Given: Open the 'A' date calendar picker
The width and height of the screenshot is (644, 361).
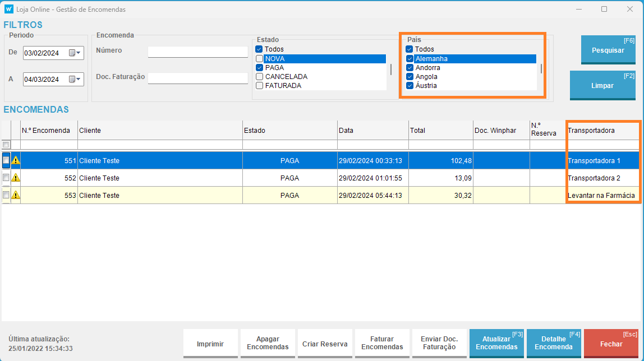Looking at the screenshot, I should pos(75,79).
